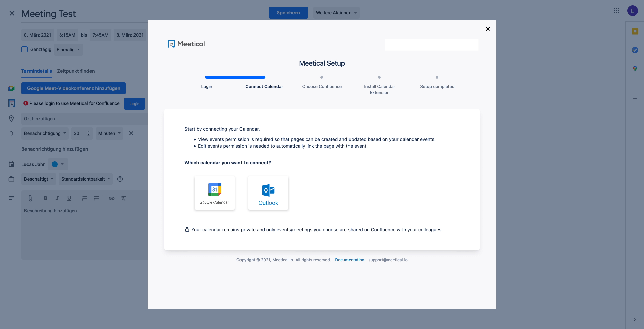The width and height of the screenshot is (644, 329).
Task: Toggle underline formatting in the description
Action: [x=69, y=198]
